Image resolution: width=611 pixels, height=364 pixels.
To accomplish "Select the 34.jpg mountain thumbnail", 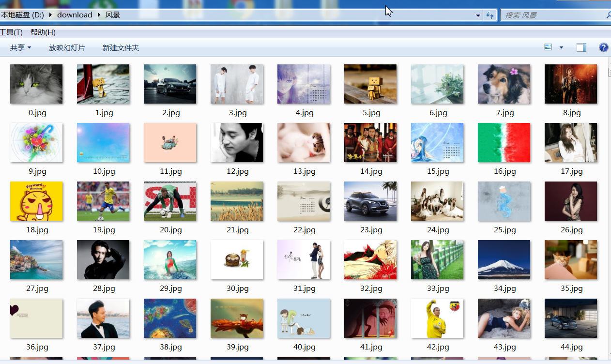I will coord(504,260).
